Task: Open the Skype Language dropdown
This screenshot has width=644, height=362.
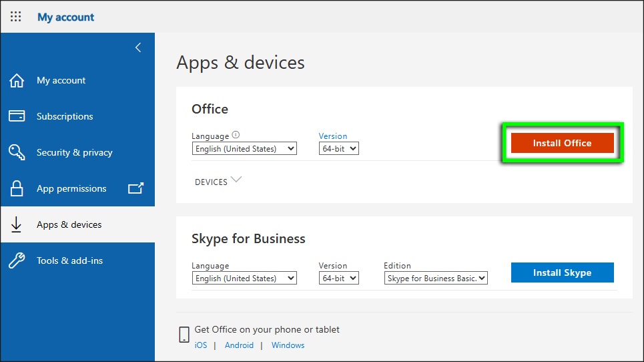Action: tap(244, 279)
